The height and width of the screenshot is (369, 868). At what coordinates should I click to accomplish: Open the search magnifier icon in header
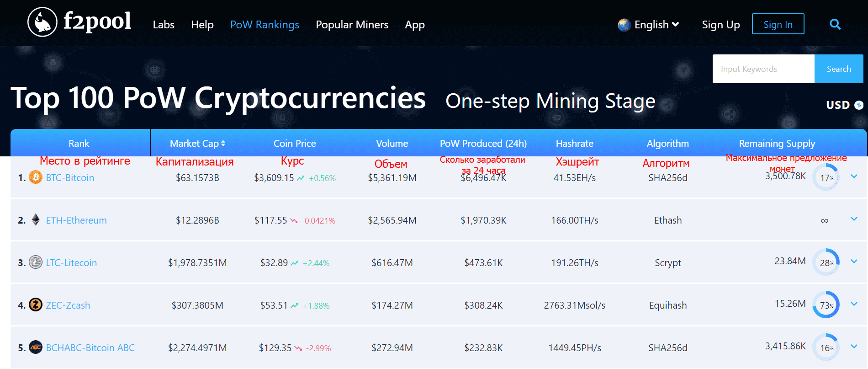[x=835, y=24]
